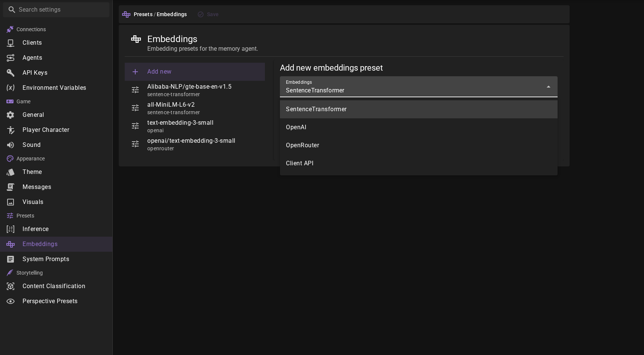Choose OpenAI from the dropdown list

point(419,127)
